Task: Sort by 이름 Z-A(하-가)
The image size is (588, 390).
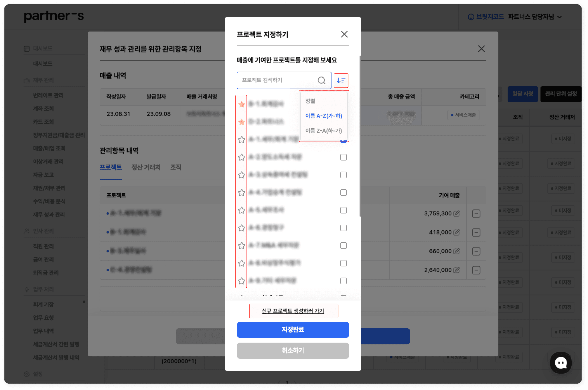Action: click(x=324, y=131)
